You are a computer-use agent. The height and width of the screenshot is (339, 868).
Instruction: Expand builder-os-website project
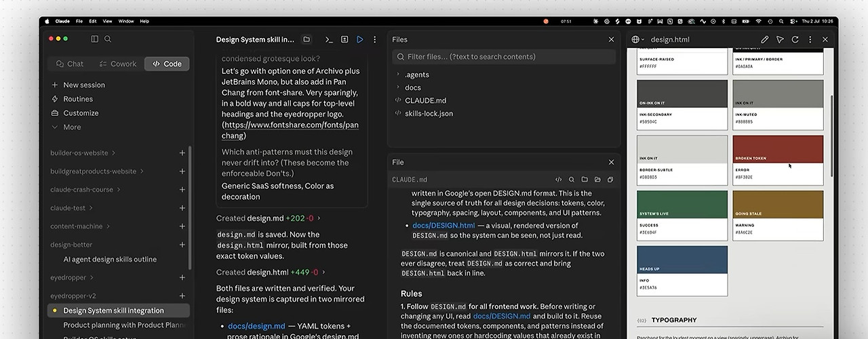click(113, 153)
